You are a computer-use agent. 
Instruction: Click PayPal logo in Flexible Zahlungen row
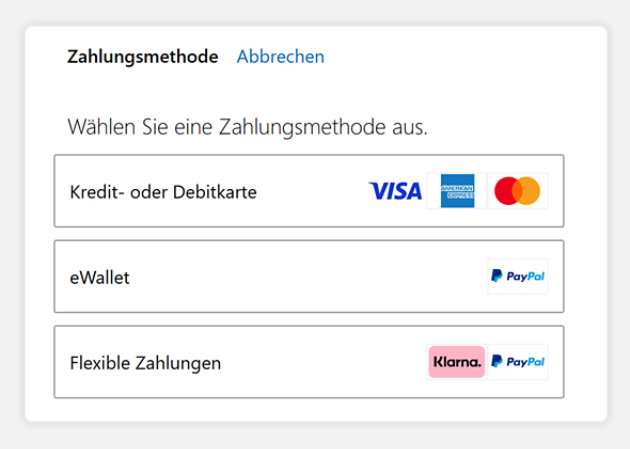click(x=517, y=362)
